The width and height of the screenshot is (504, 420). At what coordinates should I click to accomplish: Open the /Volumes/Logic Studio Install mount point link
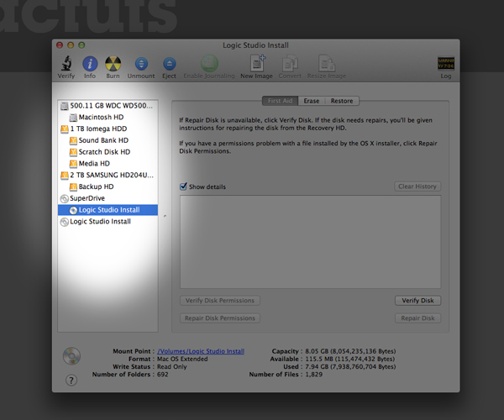(x=201, y=351)
